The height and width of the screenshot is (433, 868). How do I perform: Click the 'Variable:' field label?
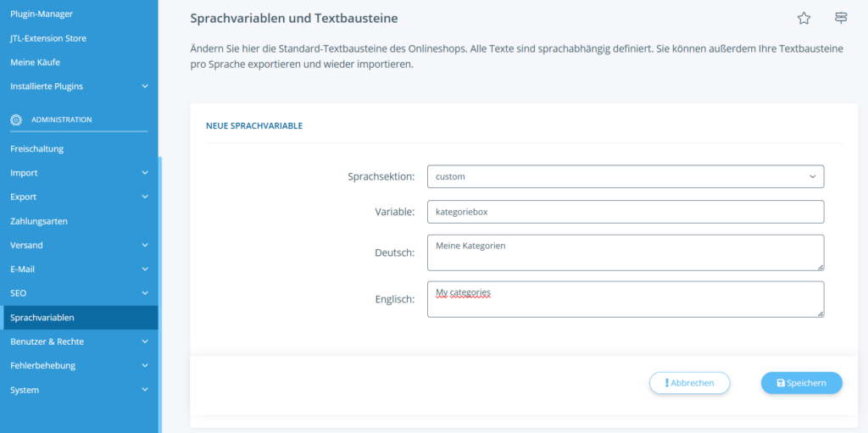[x=395, y=212]
